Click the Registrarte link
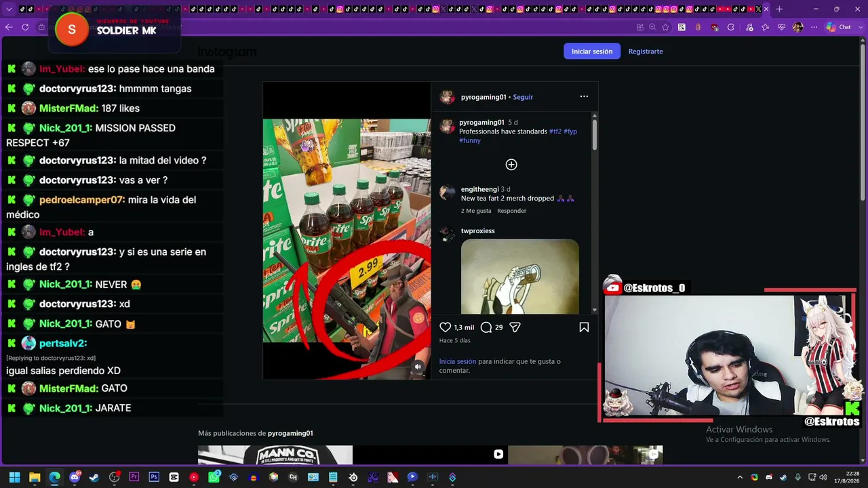This screenshot has height=488, width=868. point(646,52)
